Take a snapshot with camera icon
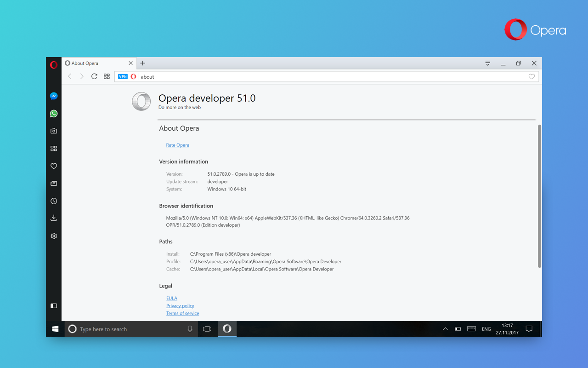Viewport: 588px width, 368px height. click(54, 131)
